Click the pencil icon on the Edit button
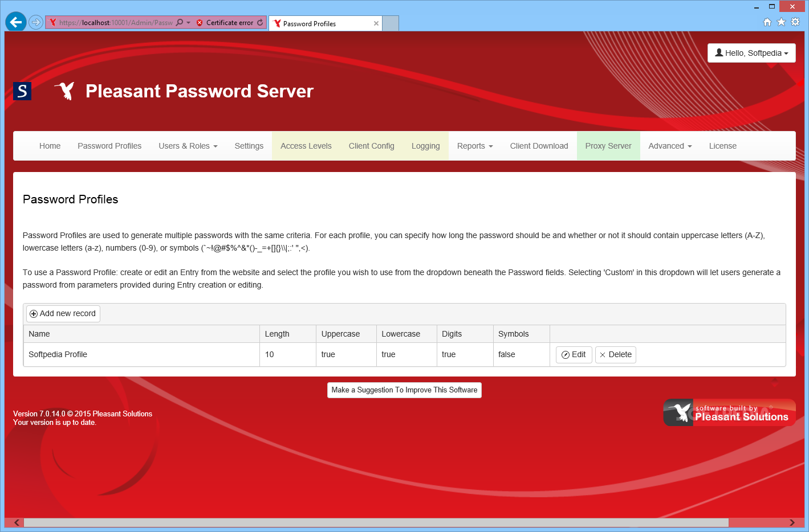Image resolution: width=809 pixels, height=532 pixels. pyautogui.click(x=566, y=355)
